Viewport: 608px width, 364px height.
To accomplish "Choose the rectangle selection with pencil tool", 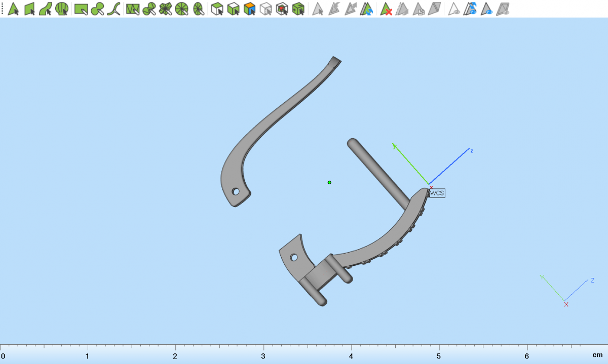I will tap(81, 9).
